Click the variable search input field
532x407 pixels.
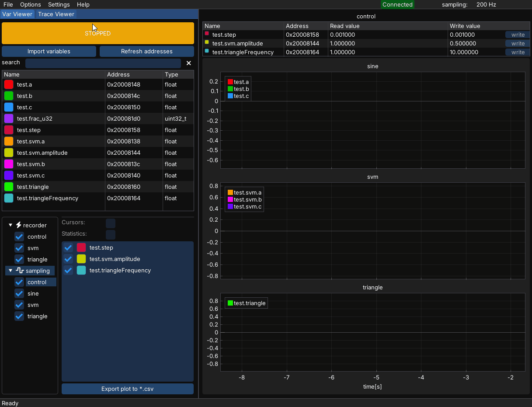click(x=103, y=63)
